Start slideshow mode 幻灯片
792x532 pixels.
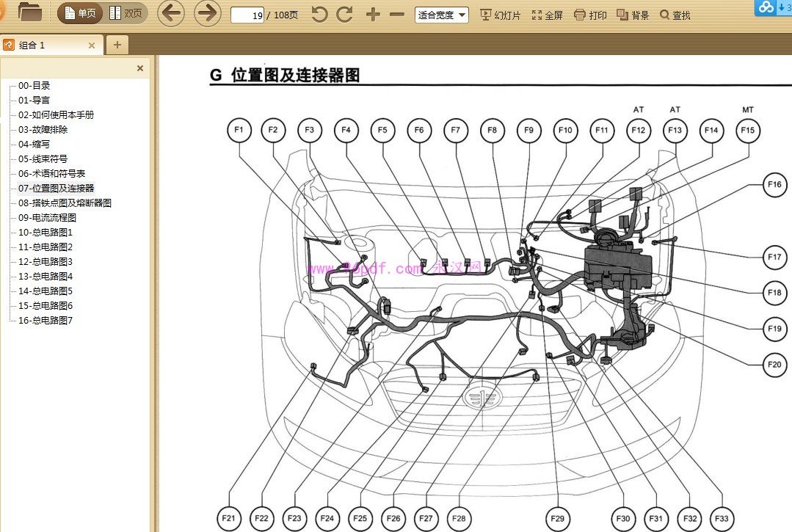[x=500, y=15]
